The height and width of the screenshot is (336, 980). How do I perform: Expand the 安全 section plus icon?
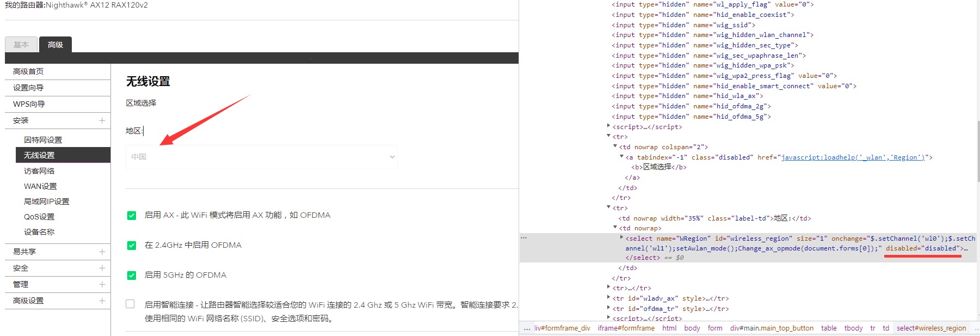(x=102, y=268)
